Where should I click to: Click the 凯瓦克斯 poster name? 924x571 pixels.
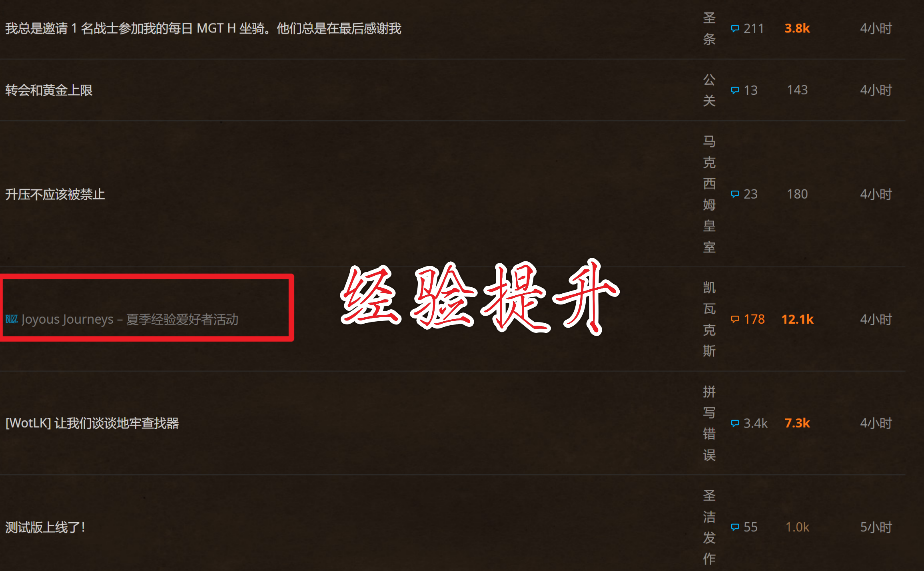click(709, 319)
